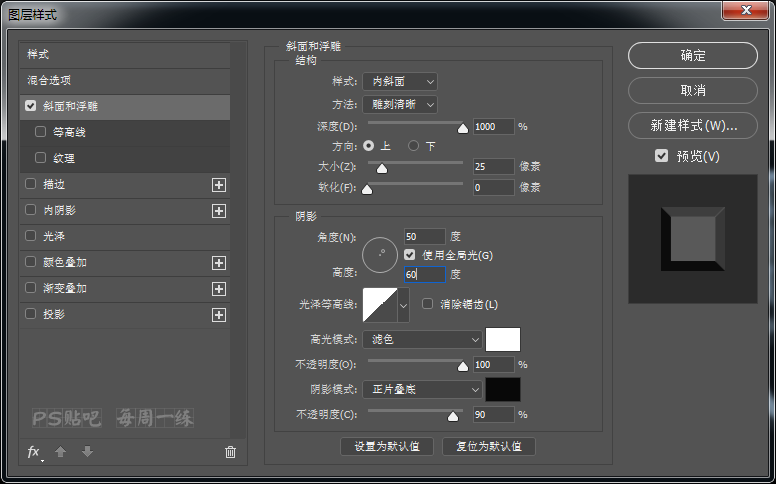Screen dimensions: 776x484
Task: Click the highlight opacity field showing 100
Action: pos(493,365)
